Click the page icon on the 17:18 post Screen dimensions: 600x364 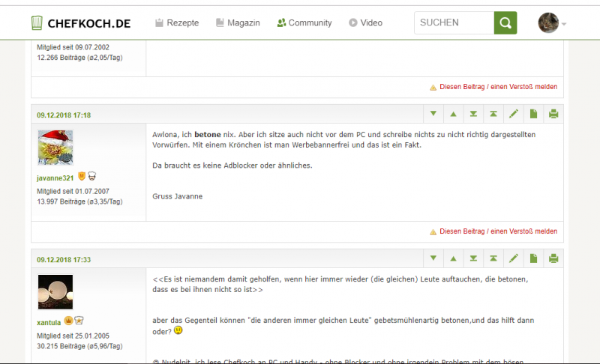533,115
